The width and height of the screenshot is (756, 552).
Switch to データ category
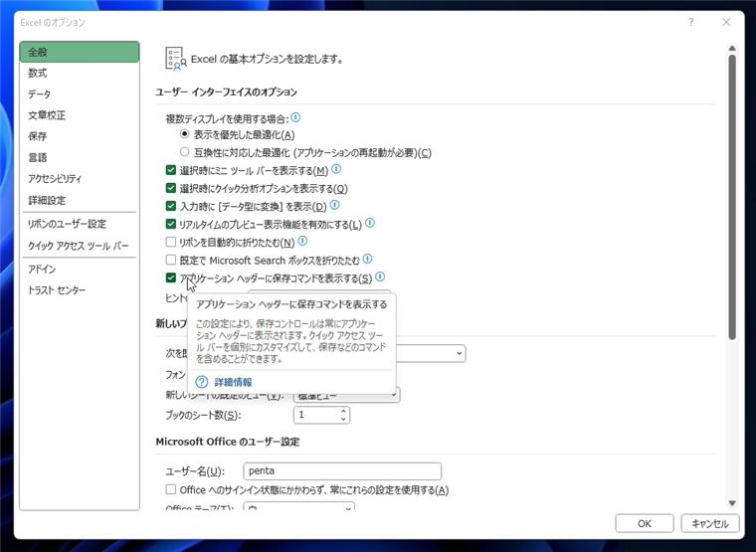pyautogui.click(x=80, y=94)
